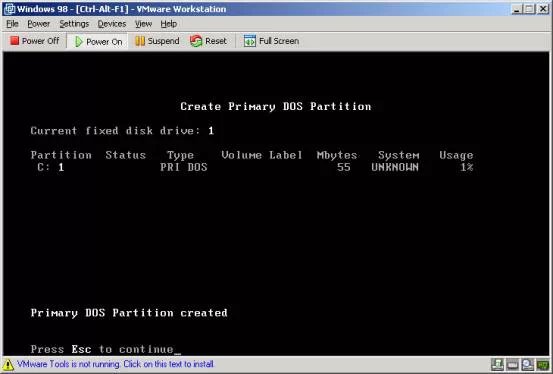
Task: Click the 'System' column header
Action: pyautogui.click(x=399, y=156)
